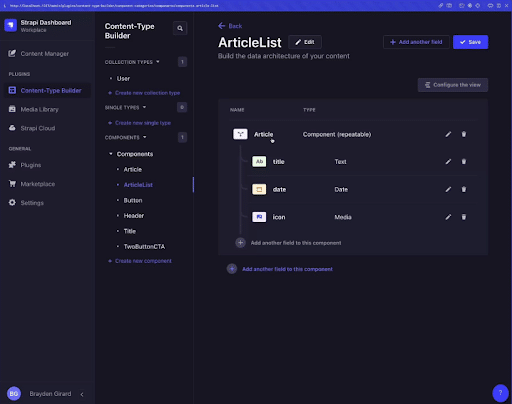Select Title component in list

click(x=130, y=231)
